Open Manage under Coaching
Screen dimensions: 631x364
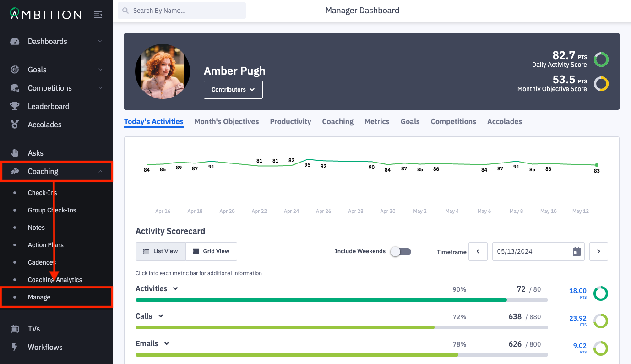(x=39, y=297)
